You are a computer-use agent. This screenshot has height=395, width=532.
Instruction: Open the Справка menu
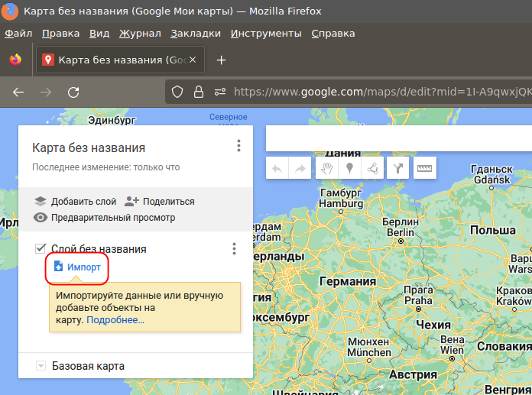tap(333, 34)
